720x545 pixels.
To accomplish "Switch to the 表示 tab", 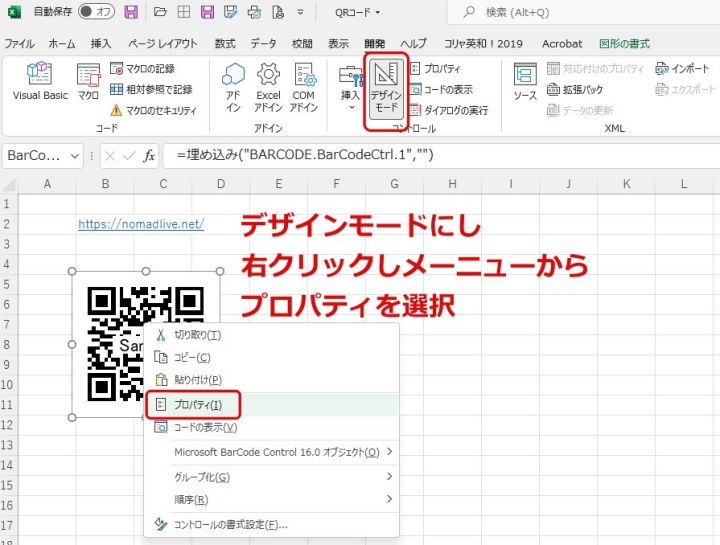I will [338, 44].
